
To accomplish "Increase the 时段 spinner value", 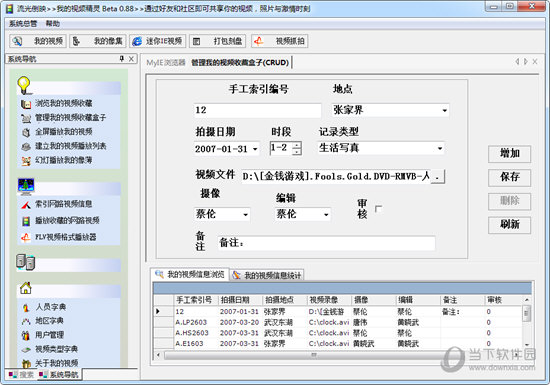I will click(297, 144).
